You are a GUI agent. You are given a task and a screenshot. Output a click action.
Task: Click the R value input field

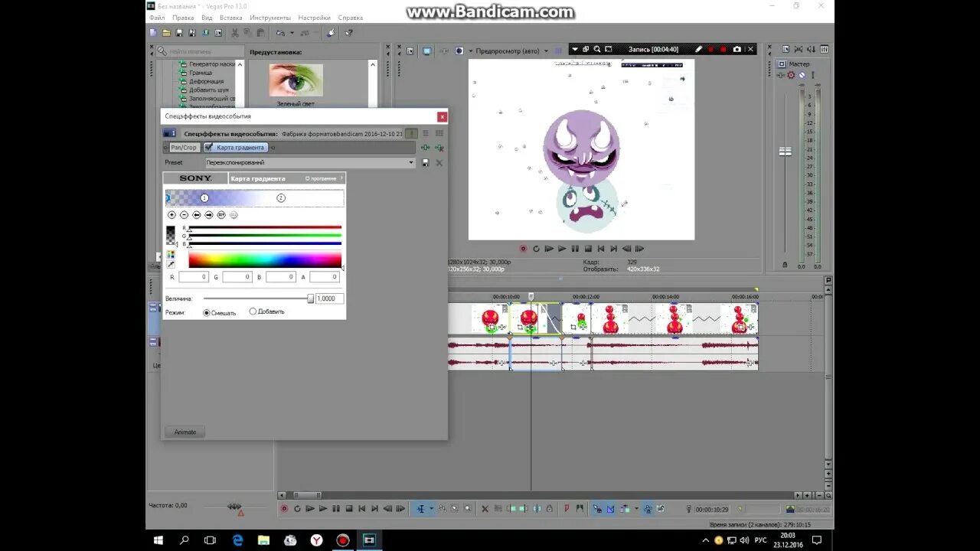(x=194, y=277)
